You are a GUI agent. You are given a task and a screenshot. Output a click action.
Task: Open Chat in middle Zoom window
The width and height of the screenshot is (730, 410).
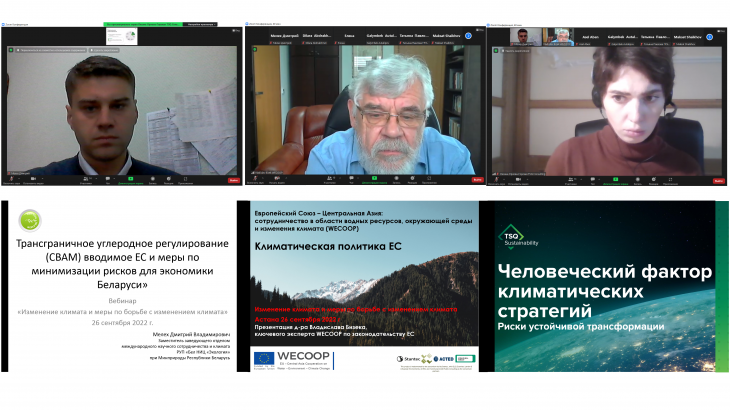point(351,178)
